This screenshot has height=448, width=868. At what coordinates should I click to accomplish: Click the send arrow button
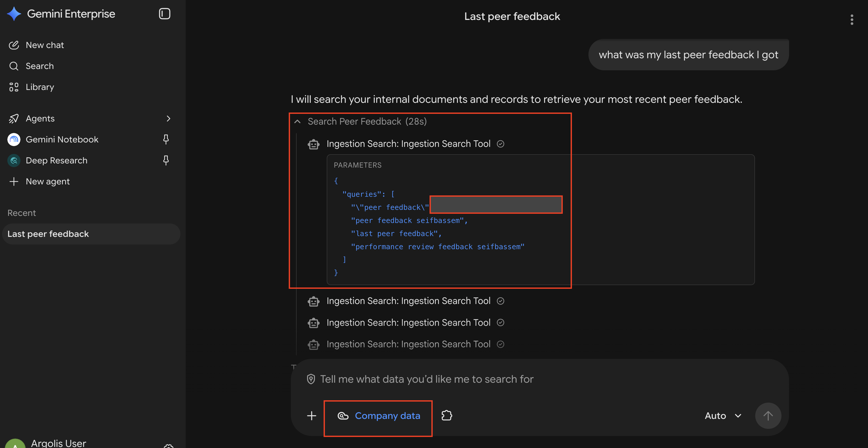(768, 416)
